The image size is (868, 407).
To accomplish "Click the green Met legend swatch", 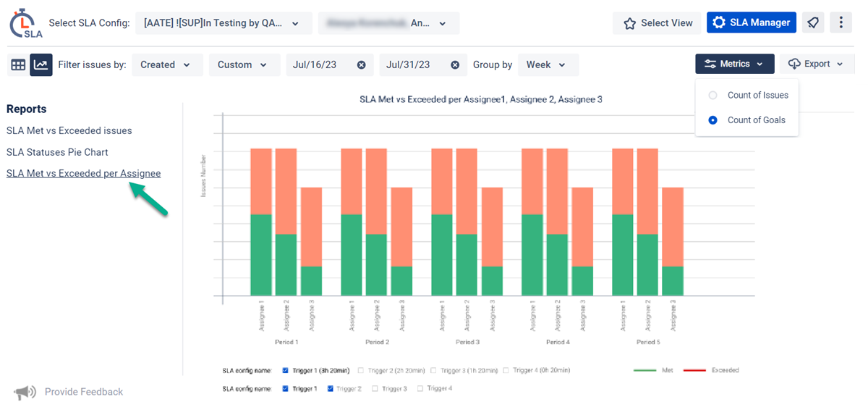I will click(644, 370).
